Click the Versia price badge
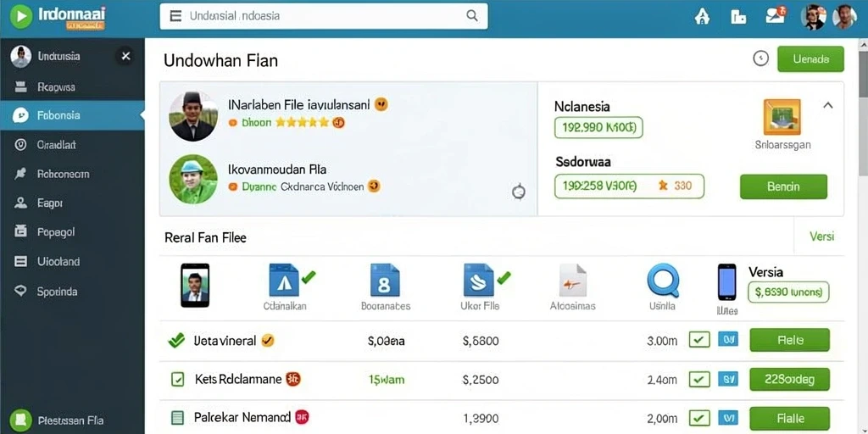 tap(788, 292)
